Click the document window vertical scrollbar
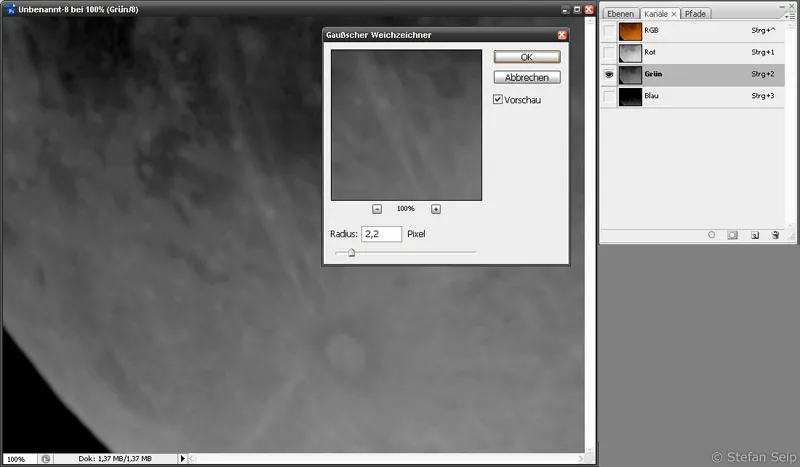Screen dimensions: 800x467 [x=589, y=235]
